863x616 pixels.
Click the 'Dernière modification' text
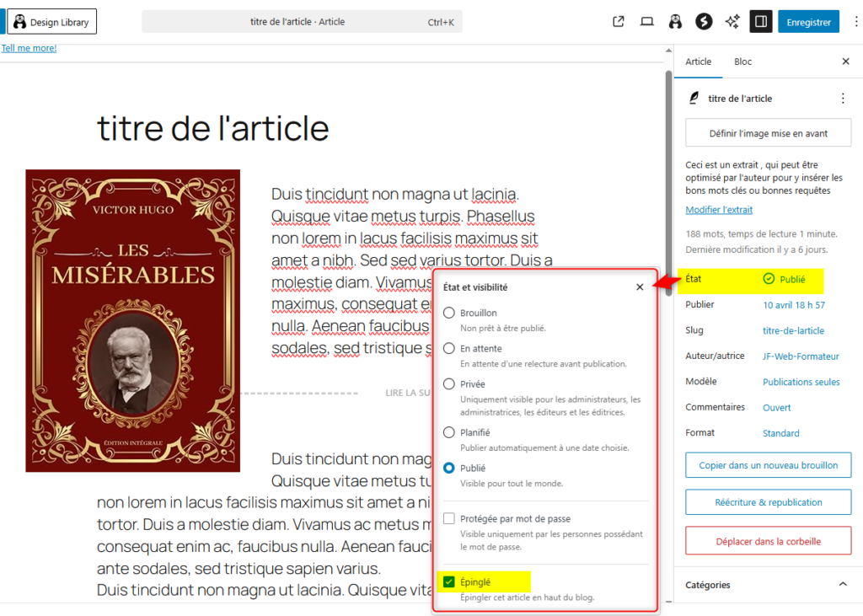(x=756, y=250)
